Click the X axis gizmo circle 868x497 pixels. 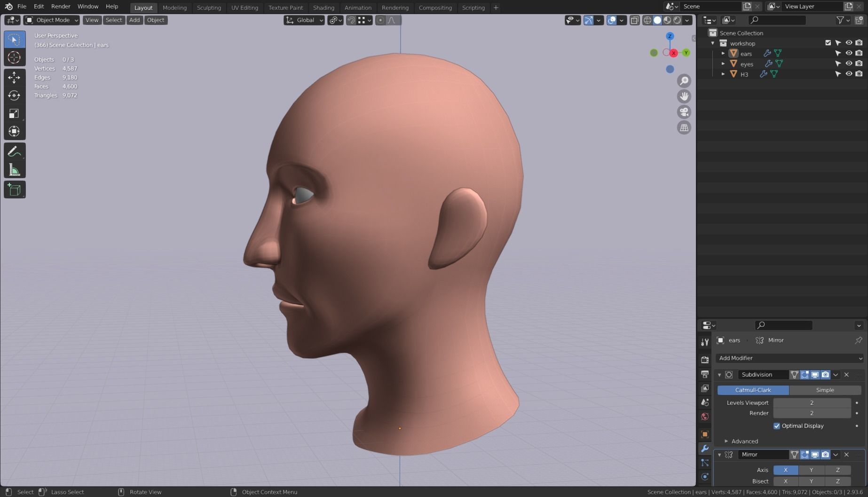673,53
